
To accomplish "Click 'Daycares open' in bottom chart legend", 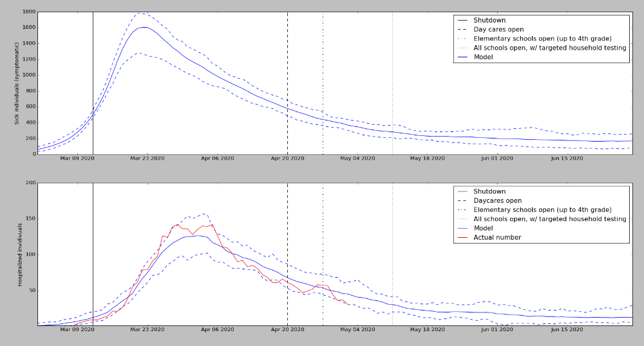I will point(497,200).
